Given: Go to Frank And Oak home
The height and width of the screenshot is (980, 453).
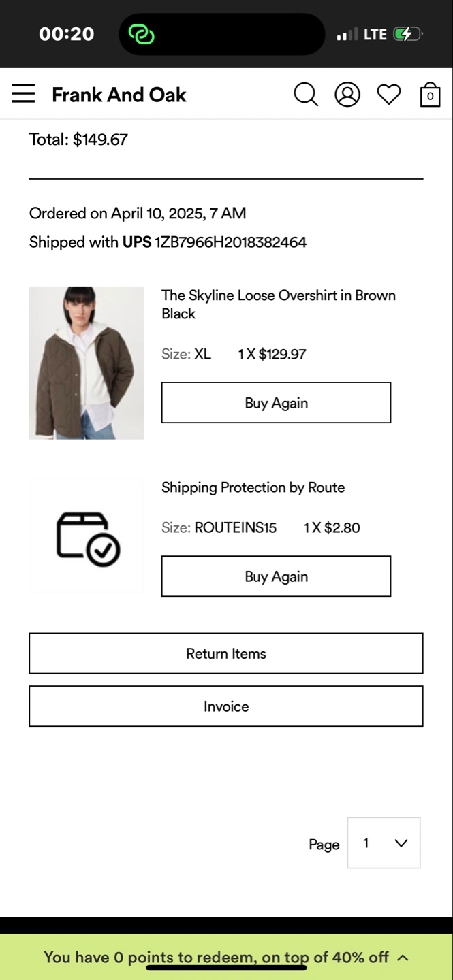Looking at the screenshot, I should coord(119,95).
